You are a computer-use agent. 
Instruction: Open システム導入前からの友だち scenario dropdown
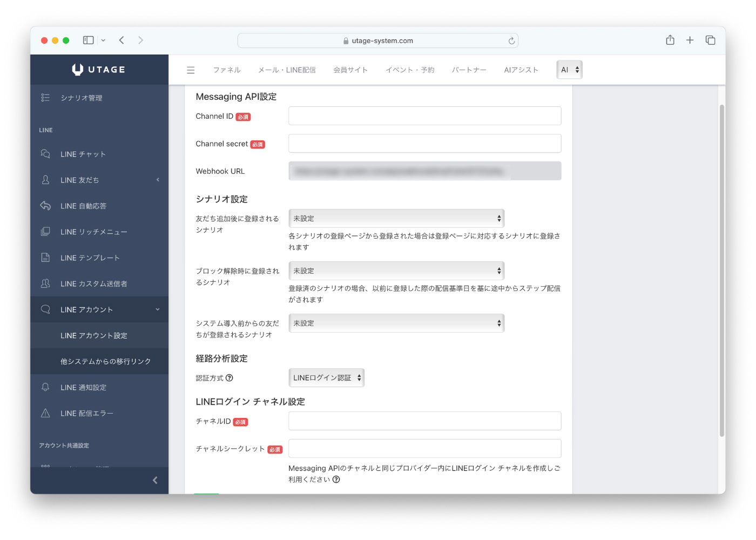pyautogui.click(x=396, y=323)
